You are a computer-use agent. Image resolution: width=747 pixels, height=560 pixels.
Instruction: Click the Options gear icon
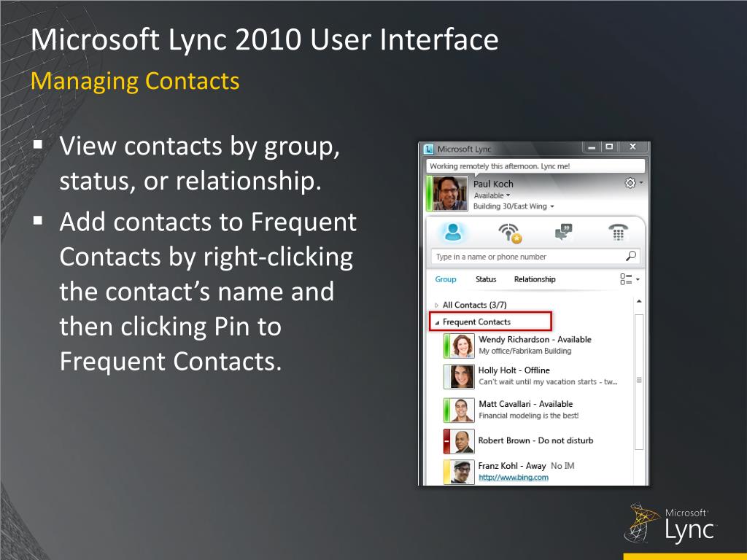[x=630, y=183]
